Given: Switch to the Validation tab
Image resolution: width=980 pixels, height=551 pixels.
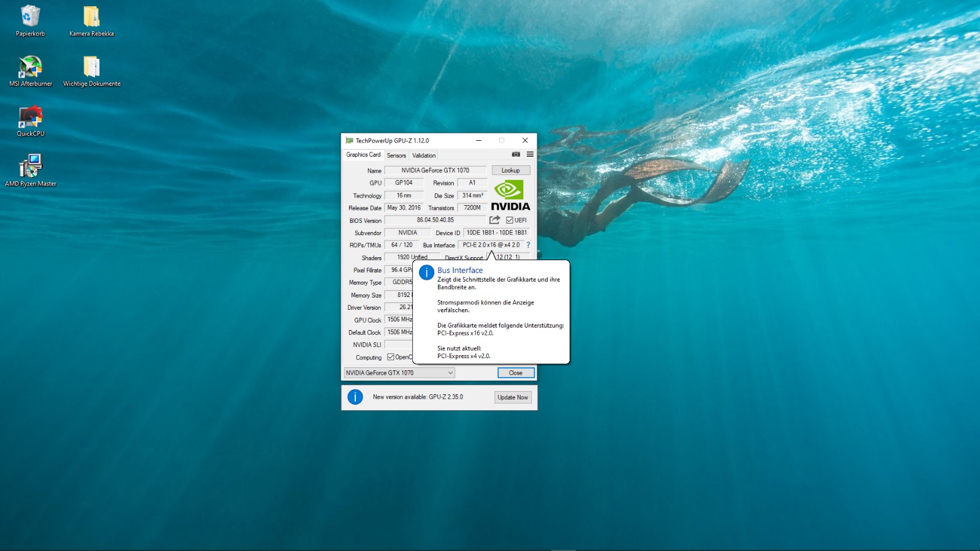Looking at the screenshot, I should (x=424, y=156).
